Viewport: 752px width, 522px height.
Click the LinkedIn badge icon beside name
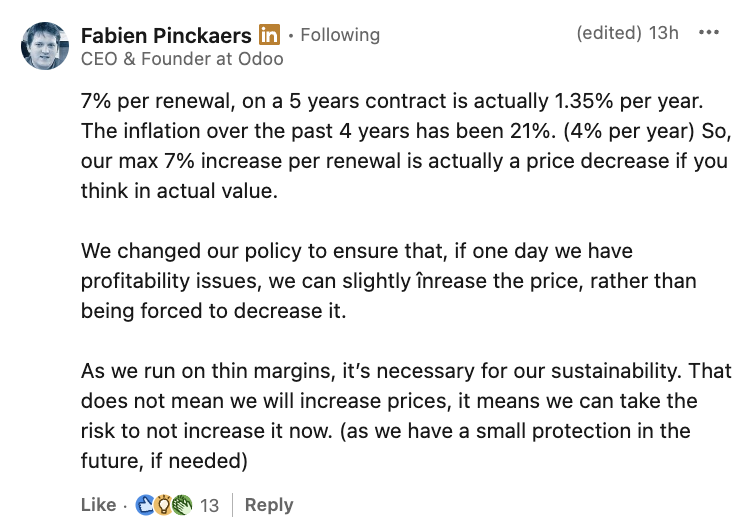coord(269,34)
